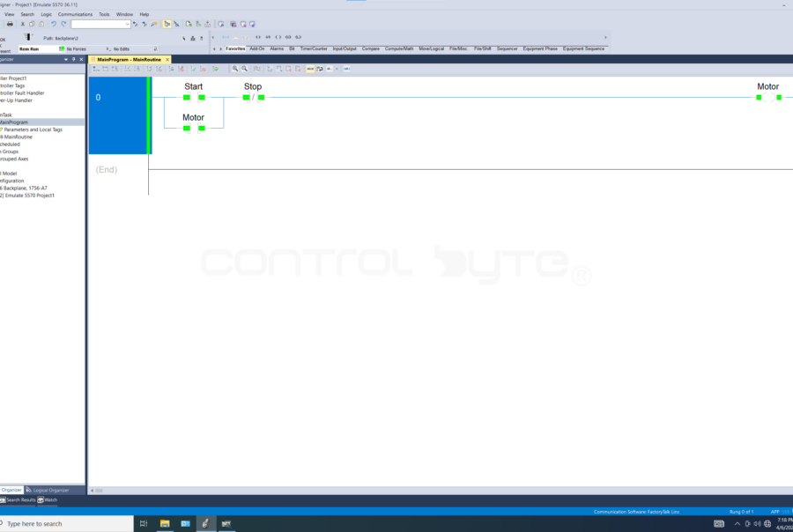Select the MainRoutine tree item
This screenshot has height=532, width=793.
click(18, 137)
